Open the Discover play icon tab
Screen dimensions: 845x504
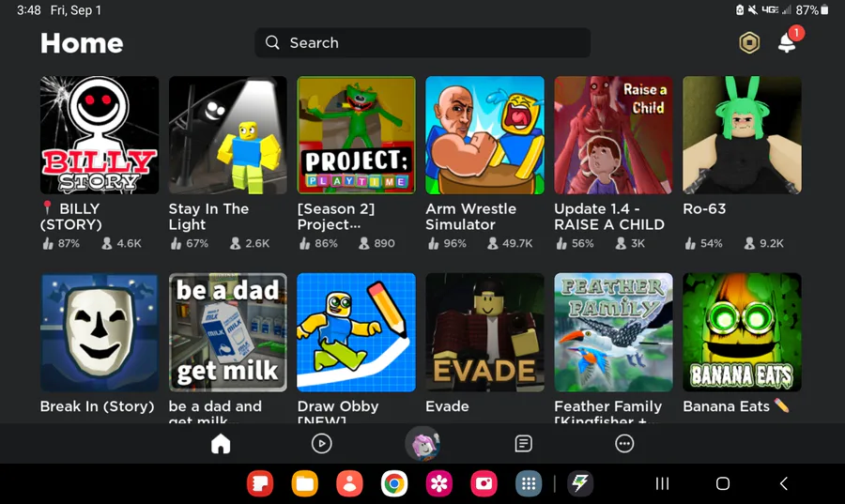pos(321,444)
